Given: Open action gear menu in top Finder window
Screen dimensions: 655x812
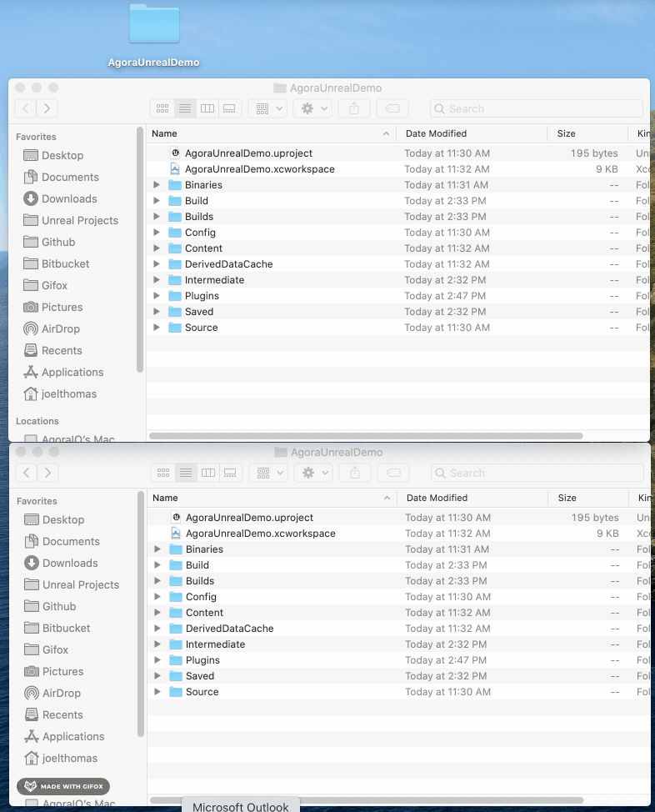Looking at the screenshot, I should pyautogui.click(x=312, y=108).
